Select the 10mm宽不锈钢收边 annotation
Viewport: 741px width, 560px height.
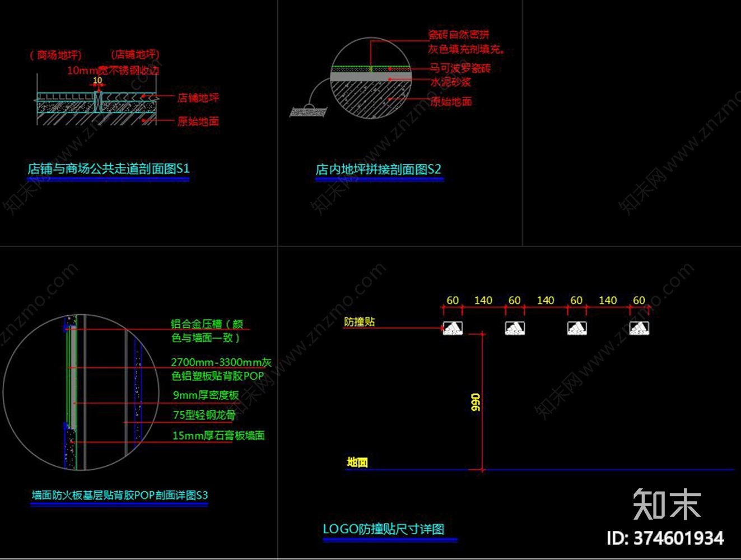(x=113, y=71)
